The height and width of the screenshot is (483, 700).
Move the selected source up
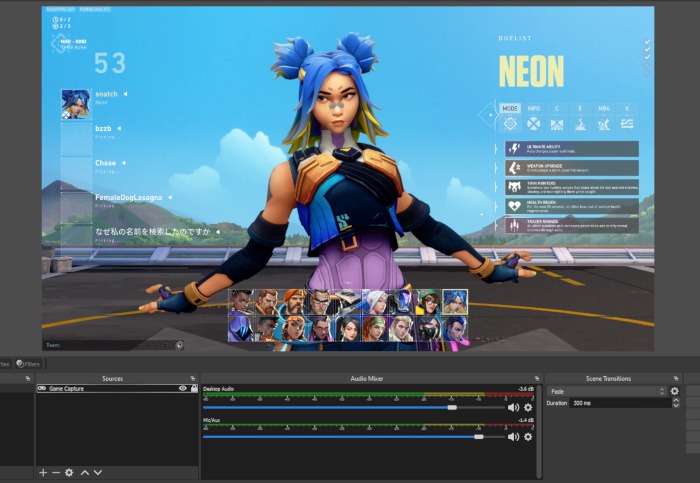(85, 472)
